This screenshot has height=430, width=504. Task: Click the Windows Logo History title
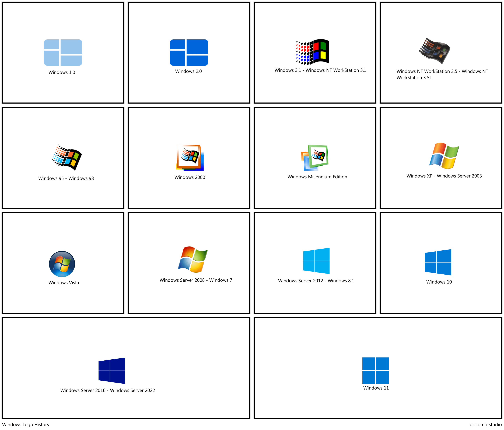click(x=26, y=424)
